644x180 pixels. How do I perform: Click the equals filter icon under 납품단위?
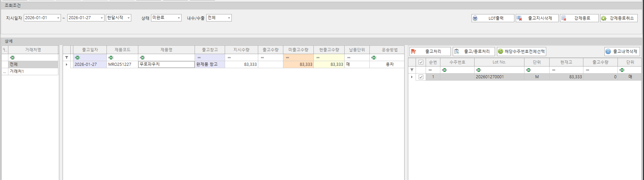point(349,58)
